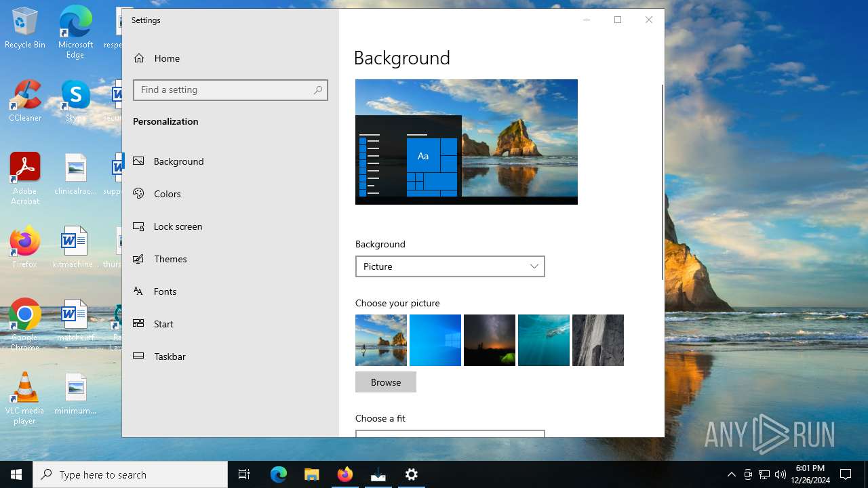The height and width of the screenshot is (488, 868).
Task: Open Skype desktop shortcut
Action: 75,102
